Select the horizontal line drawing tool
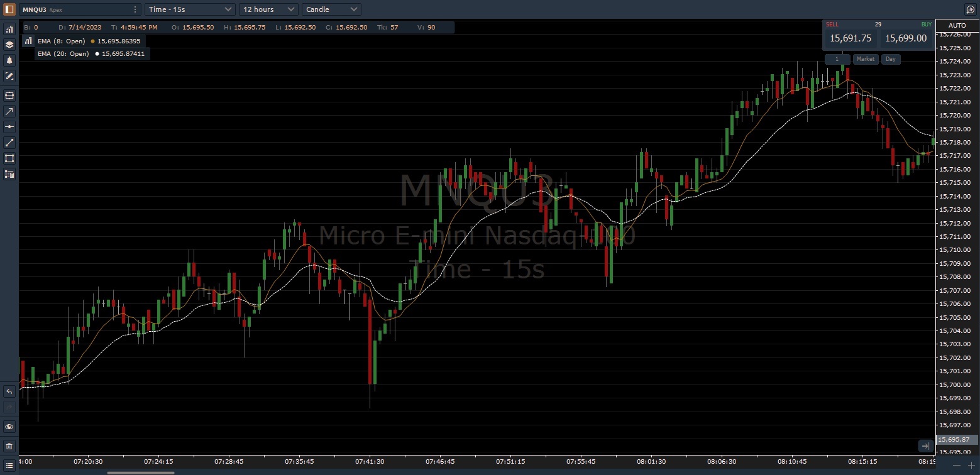The image size is (980, 475). point(9,127)
